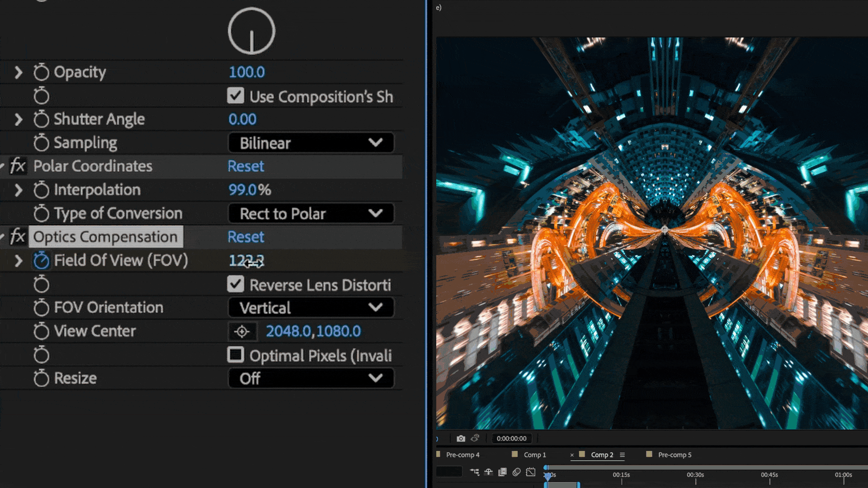Click Opacity value 100.0
The image size is (868, 488).
(x=247, y=72)
